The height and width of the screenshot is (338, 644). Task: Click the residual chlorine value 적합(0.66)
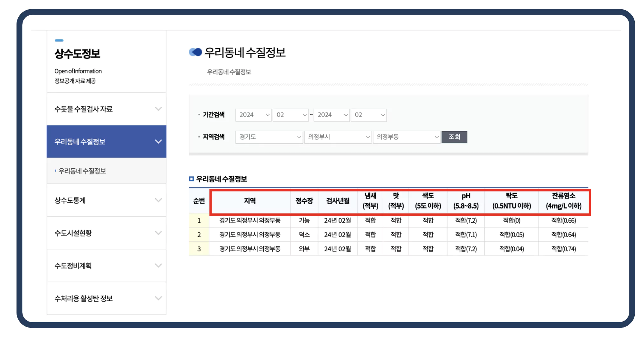[x=564, y=220]
